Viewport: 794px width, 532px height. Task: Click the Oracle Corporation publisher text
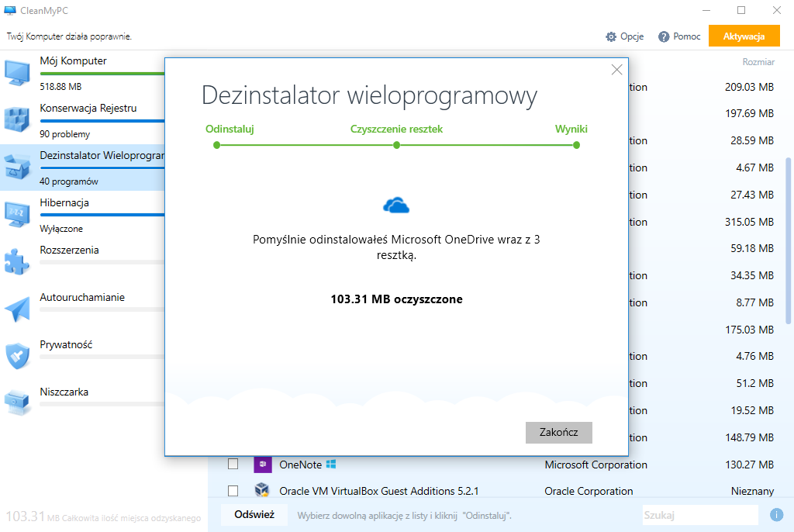(589, 491)
